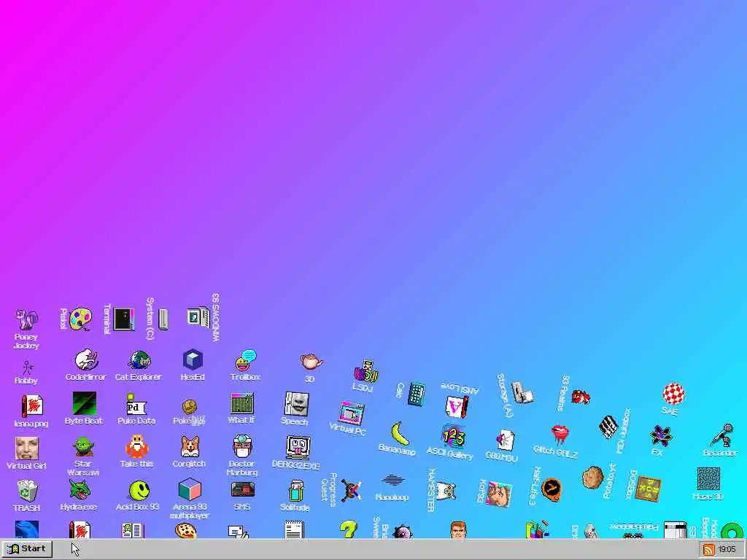The width and height of the screenshot is (747, 560).
Task: Open the Poney Jockey icon
Action: pyautogui.click(x=27, y=319)
